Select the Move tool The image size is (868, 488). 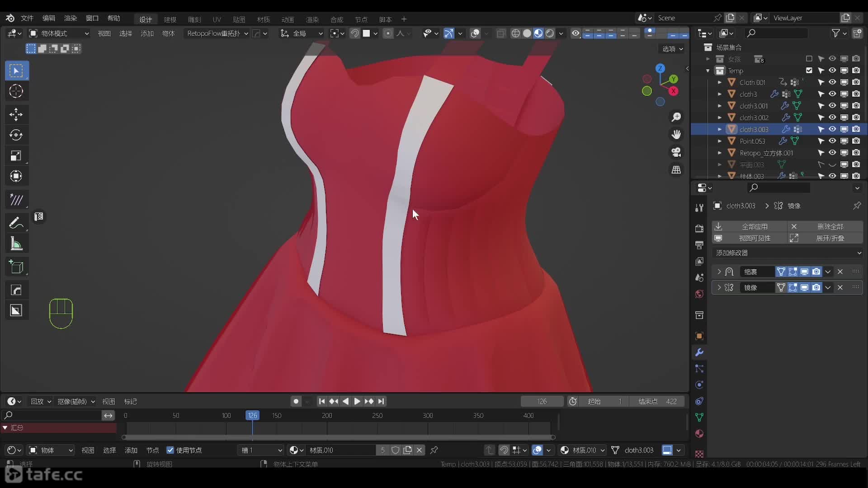16,114
